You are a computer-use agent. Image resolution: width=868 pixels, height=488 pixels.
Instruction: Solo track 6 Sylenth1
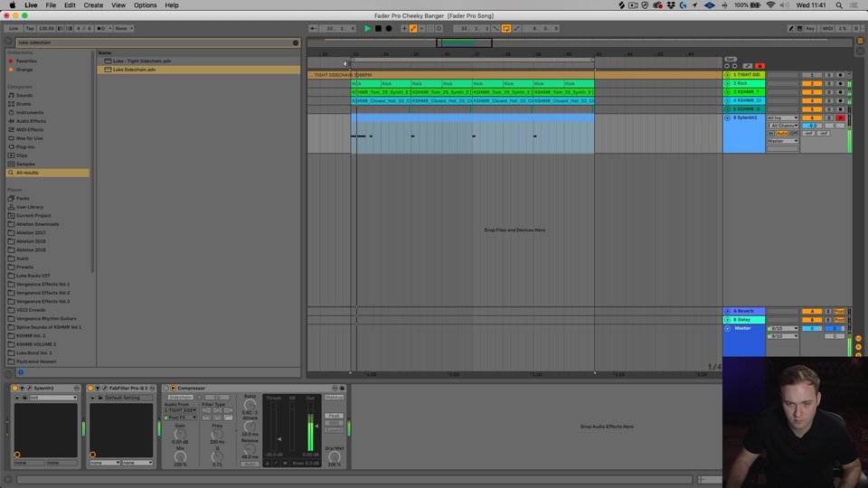(x=829, y=117)
